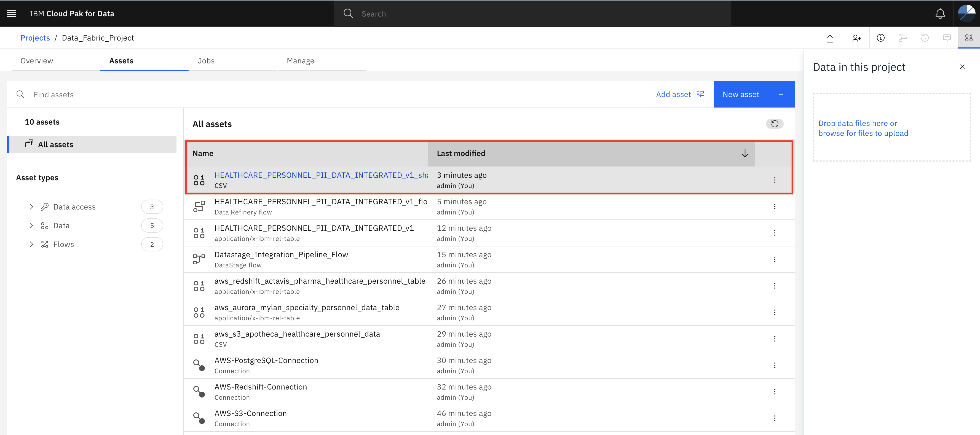Screen dimensions: 980x435
Task: Open the hamburger navigation menu
Action: (11, 14)
